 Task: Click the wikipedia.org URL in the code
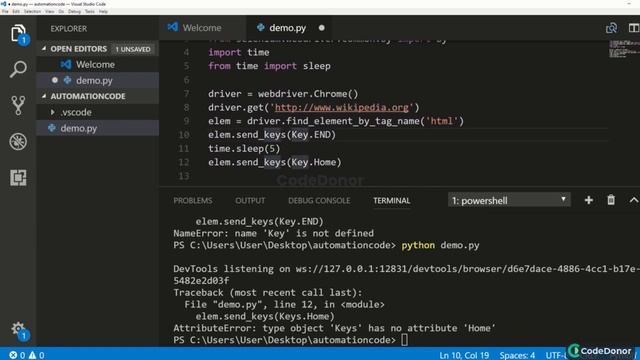click(x=342, y=107)
